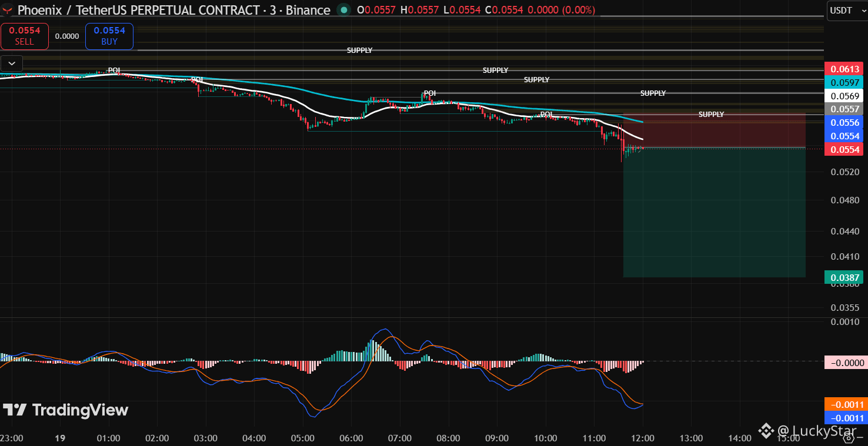This screenshot has width=868, height=446.
Task: Click the 03:00 time axis label
Action: [206, 438]
